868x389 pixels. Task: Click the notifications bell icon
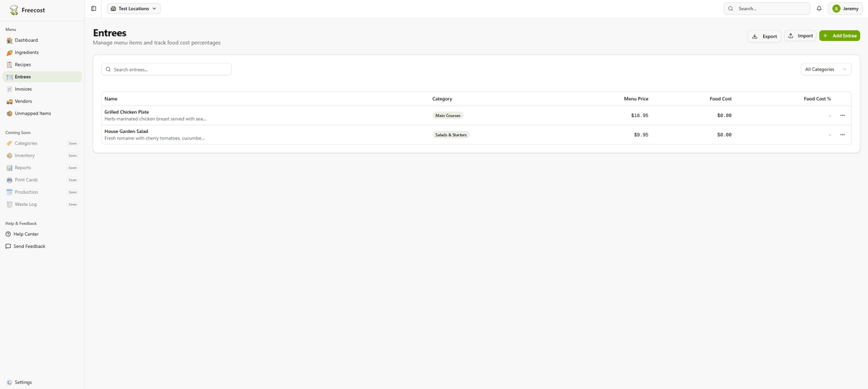(819, 9)
